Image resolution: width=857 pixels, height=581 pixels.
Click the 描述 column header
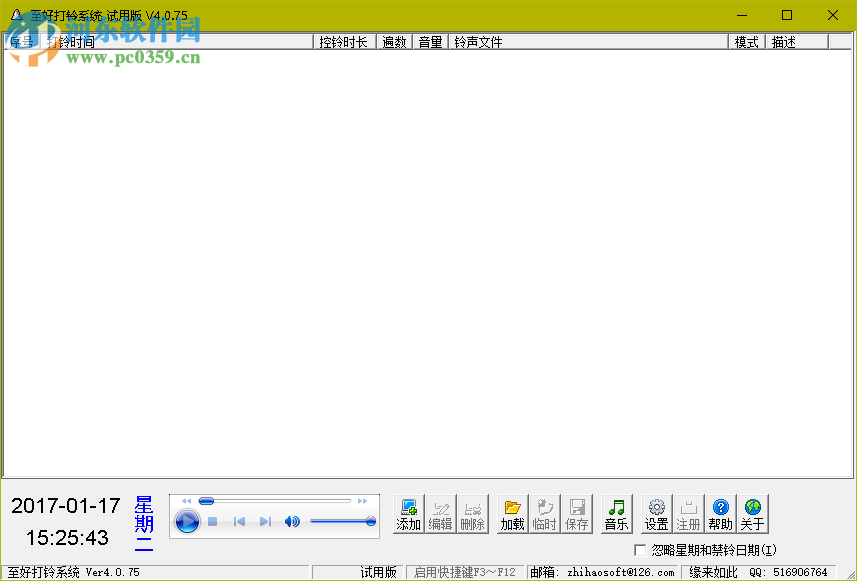[x=797, y=42]
